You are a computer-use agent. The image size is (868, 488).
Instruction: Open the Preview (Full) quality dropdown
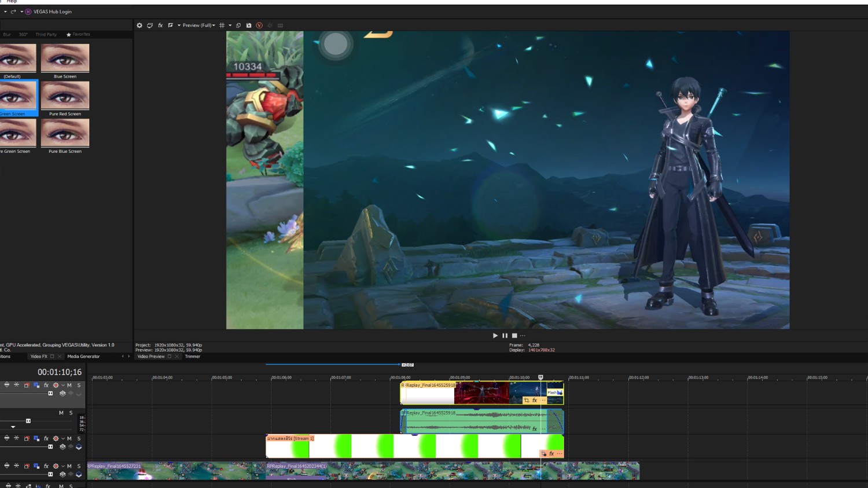(199, 25)
